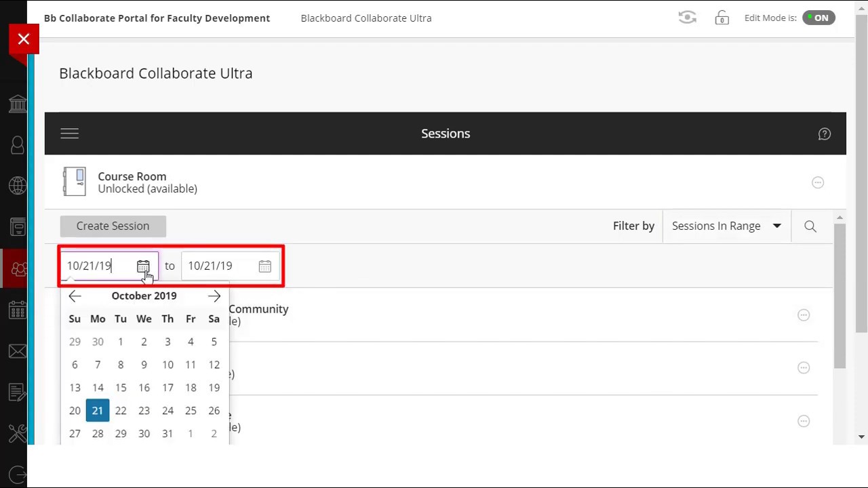Click the red close menu X button
Viewport: 868px width, 488px height.
(x=24, y=39)
